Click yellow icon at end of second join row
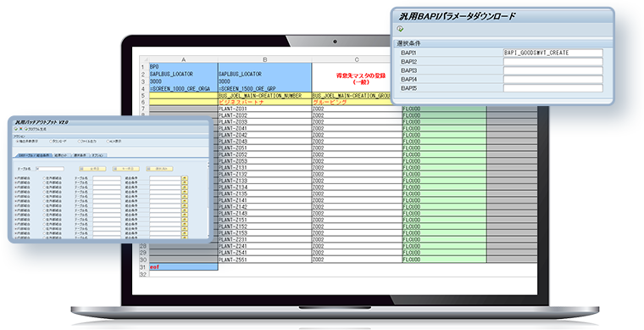The height and width of the screenshot is (330, 644). click(185, 183)
